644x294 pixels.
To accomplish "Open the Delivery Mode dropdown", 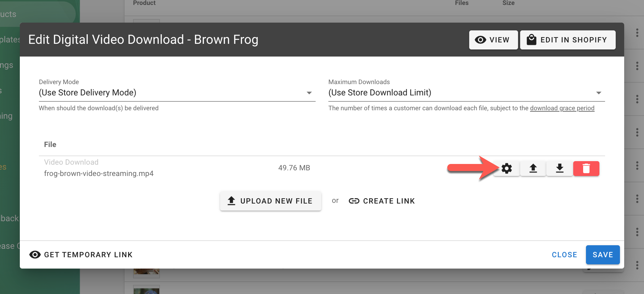I will point(177,93).
